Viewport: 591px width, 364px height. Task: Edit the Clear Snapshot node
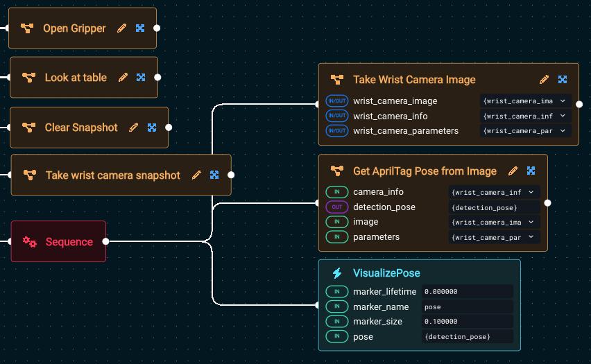coord(133,128)
